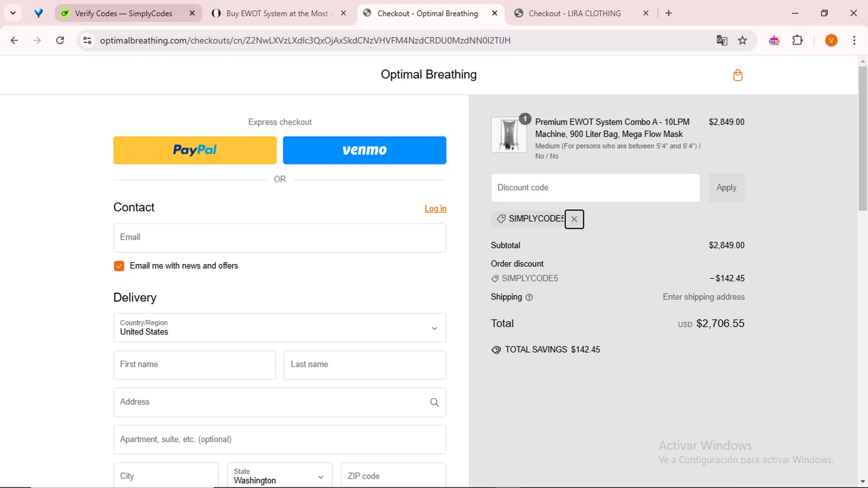Focus the Apartment, suite field
The height and width of the screenshot is (488, 868).
click(x=279, y=440)
